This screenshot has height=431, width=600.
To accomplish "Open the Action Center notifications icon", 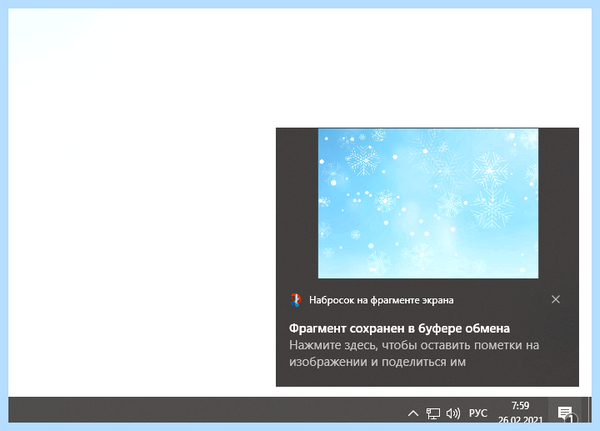I will pos(566,414).
